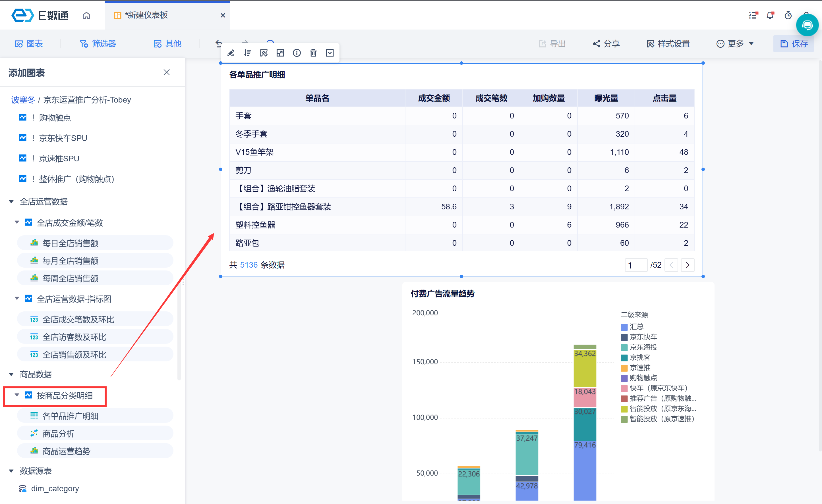Collapse the 按商品分类明细 tree node

point(17,395)
